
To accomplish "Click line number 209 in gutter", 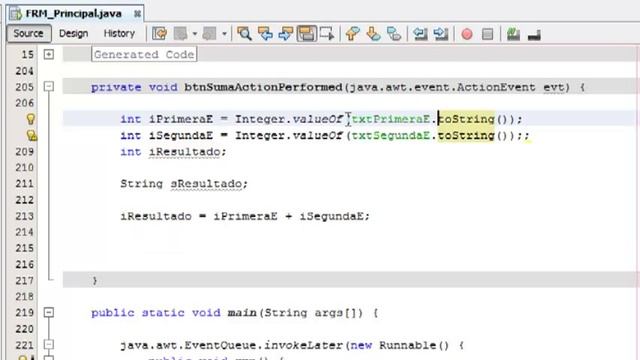I will pyautogui.click(x=24, y=152).
